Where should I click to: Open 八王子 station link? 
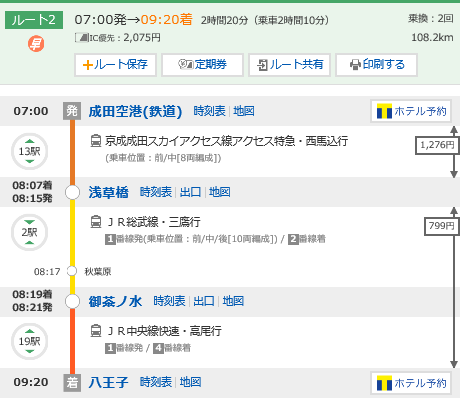coord(109,382)
